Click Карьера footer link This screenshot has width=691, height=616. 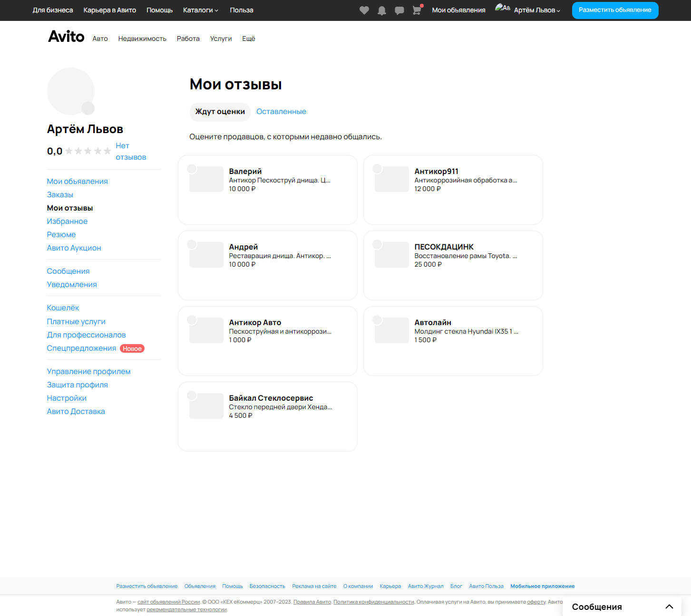click(x=390, y=586)
